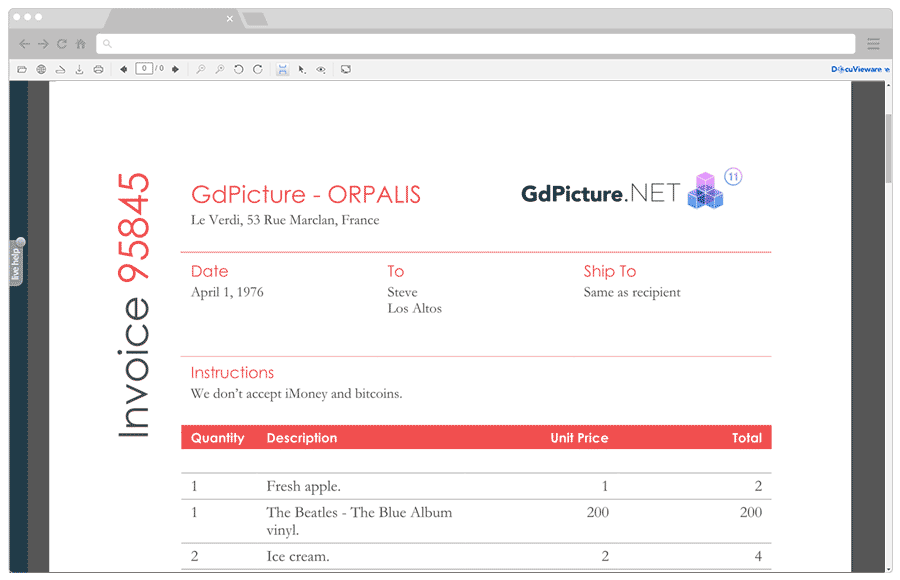The width and height of the screenshot is (900, 580).
Task: Click the first zoom magnifier icon
Action: (x=200, y=69)
